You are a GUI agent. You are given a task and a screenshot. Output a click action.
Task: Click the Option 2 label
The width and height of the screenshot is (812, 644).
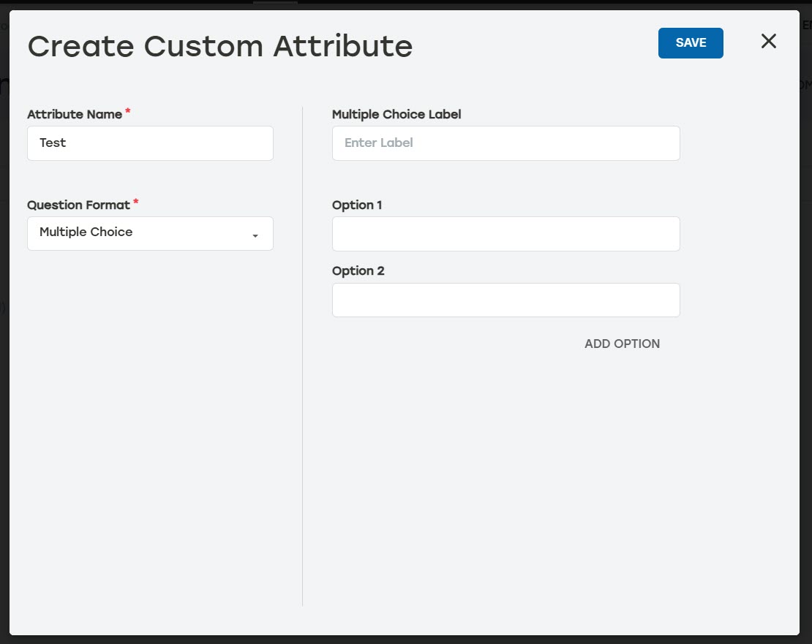coord(358,270)
